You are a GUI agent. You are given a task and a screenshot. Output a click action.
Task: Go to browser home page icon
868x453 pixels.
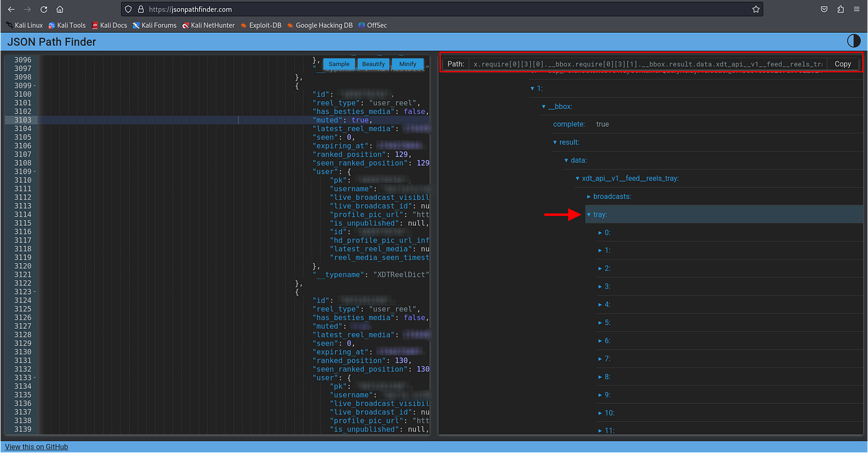click(x=60, y=9)
